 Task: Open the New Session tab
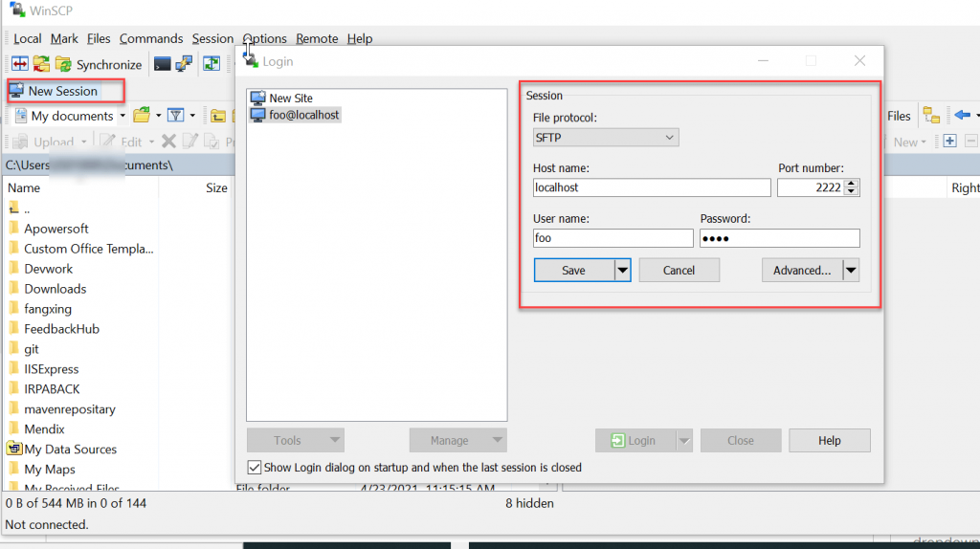pyautogui.click(x=55, y=91)
